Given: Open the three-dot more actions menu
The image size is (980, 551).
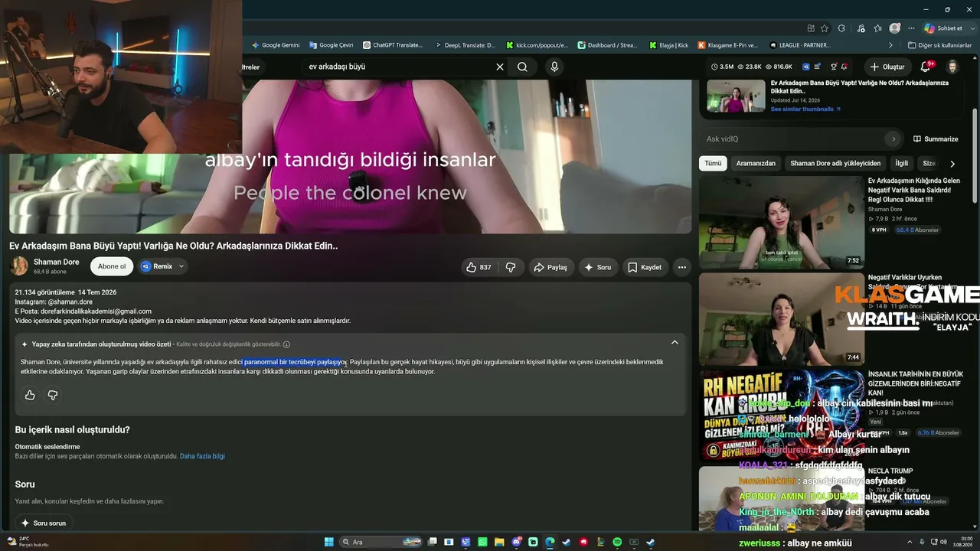Looking at the screenshot, I should (682, 267).
